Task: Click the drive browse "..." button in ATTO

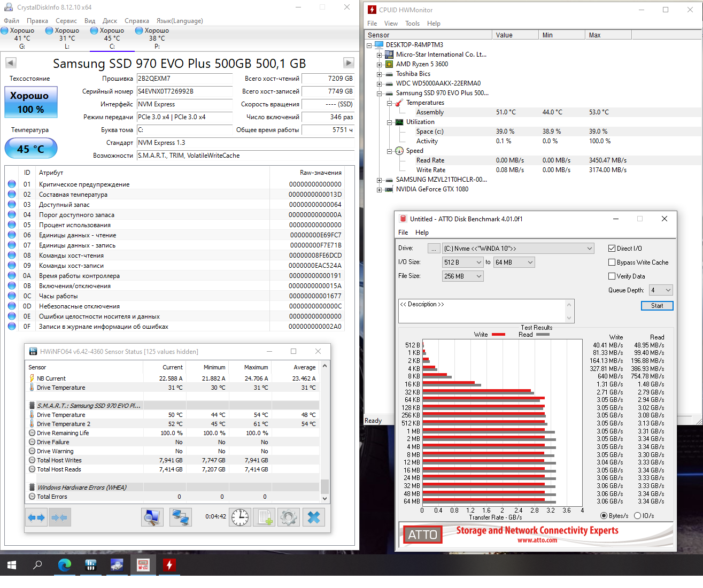Action: (434, 249)
